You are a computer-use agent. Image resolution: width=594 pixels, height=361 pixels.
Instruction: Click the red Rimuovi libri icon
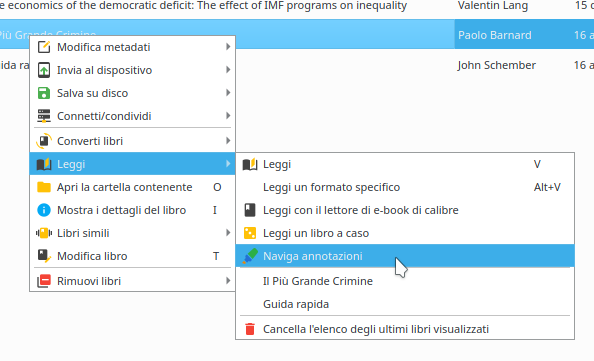(x=44, y=281)
